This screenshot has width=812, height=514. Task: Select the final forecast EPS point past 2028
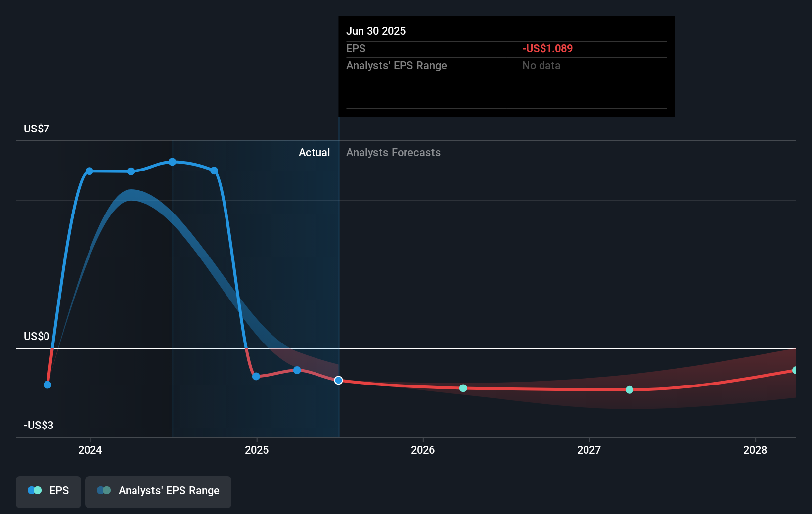[x=795, y=370]
